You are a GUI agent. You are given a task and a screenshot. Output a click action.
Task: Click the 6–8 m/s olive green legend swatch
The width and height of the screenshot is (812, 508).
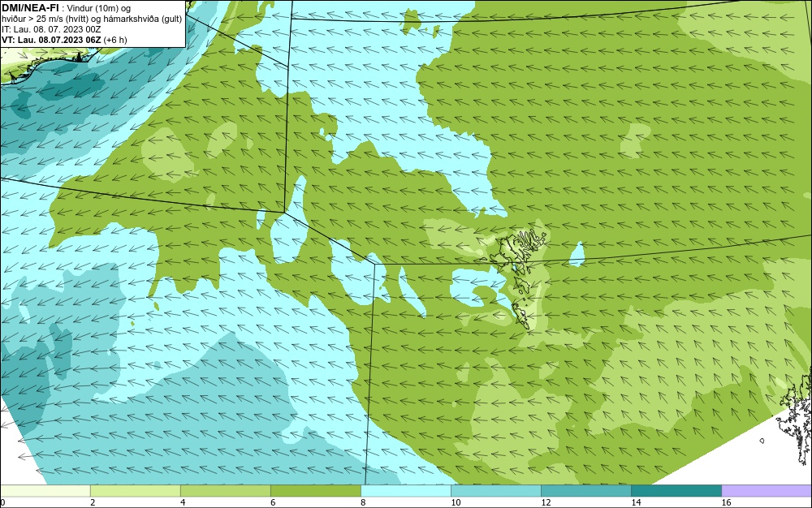click(315, 491)
